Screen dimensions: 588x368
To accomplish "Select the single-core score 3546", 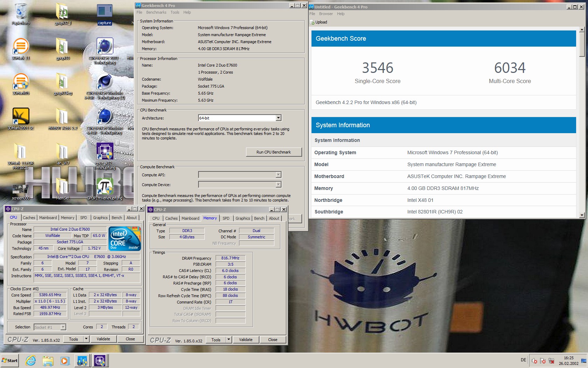I will pyautogui.click(x=377, y=68).
